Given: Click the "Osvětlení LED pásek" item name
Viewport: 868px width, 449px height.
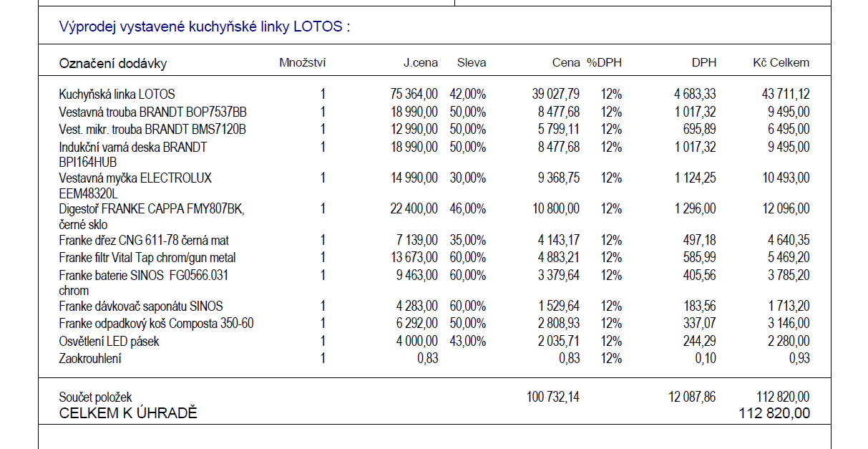Looking at the screenshot, I should 109,342.
